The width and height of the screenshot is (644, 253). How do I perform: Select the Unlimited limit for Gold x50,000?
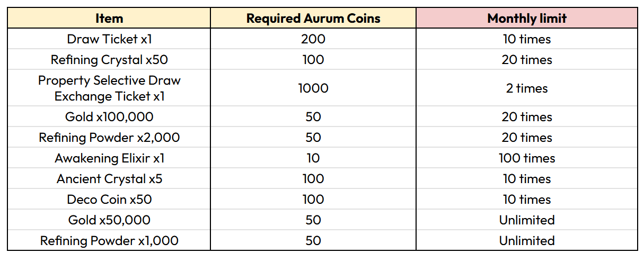click(527, 220)
